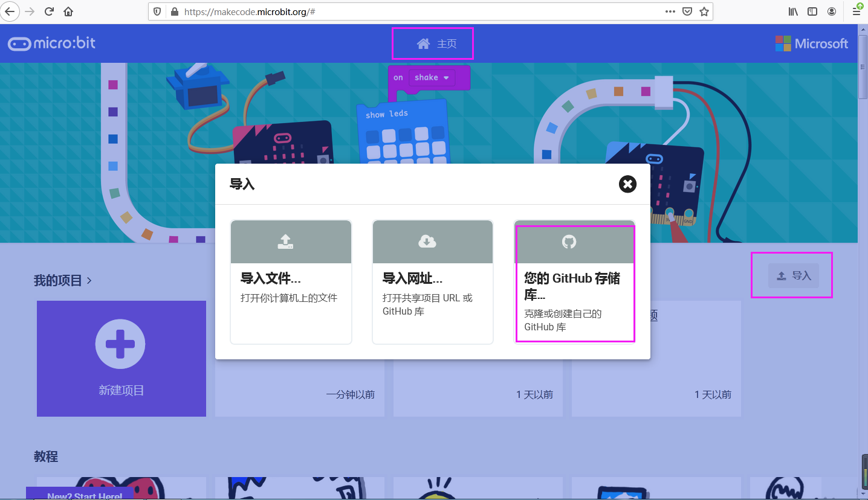Viewport: 868px width, 500px height.
Task: Toggle the sidebar with the sidebar panel icon
Action: 812,11
